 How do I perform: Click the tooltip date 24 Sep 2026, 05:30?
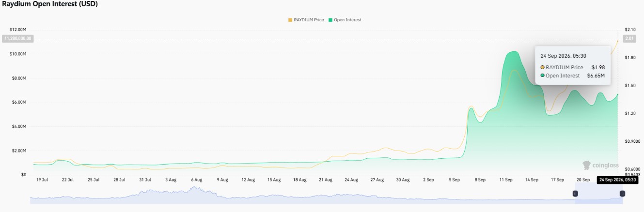[563, 56]
